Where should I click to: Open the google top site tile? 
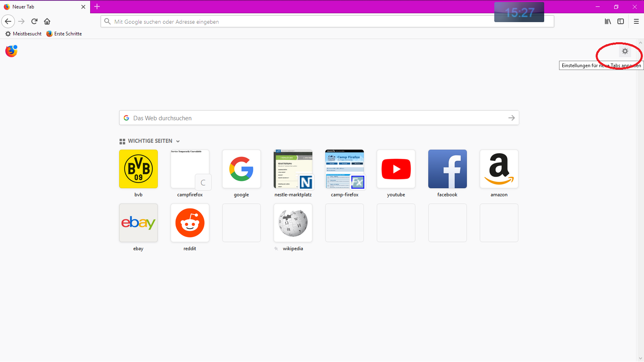tap(242, 169)
